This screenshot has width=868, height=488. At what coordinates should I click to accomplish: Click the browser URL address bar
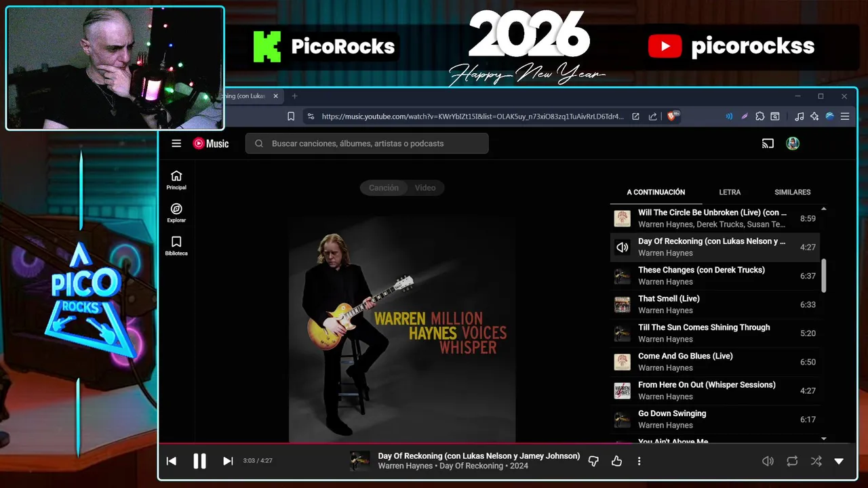pos(472,117)
